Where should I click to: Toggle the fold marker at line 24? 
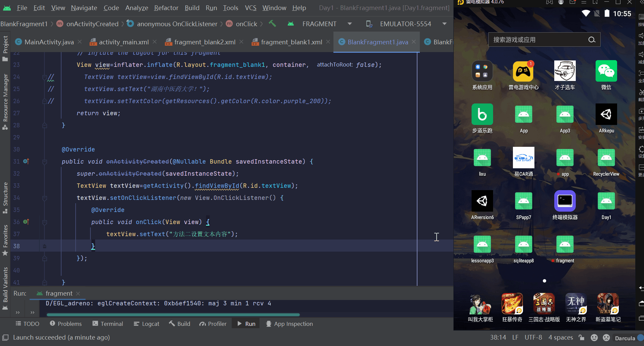[x=44, y=77]
